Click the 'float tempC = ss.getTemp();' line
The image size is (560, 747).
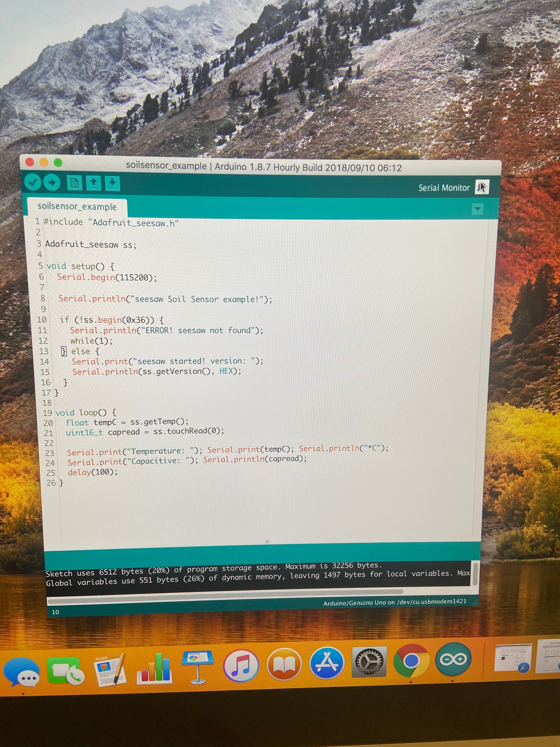[x=127, y=422]
